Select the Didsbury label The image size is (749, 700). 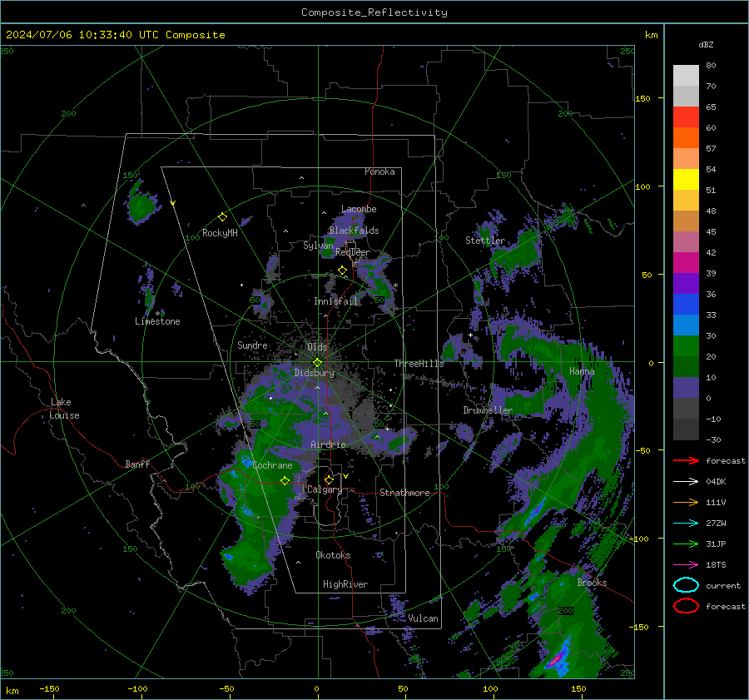315,373
